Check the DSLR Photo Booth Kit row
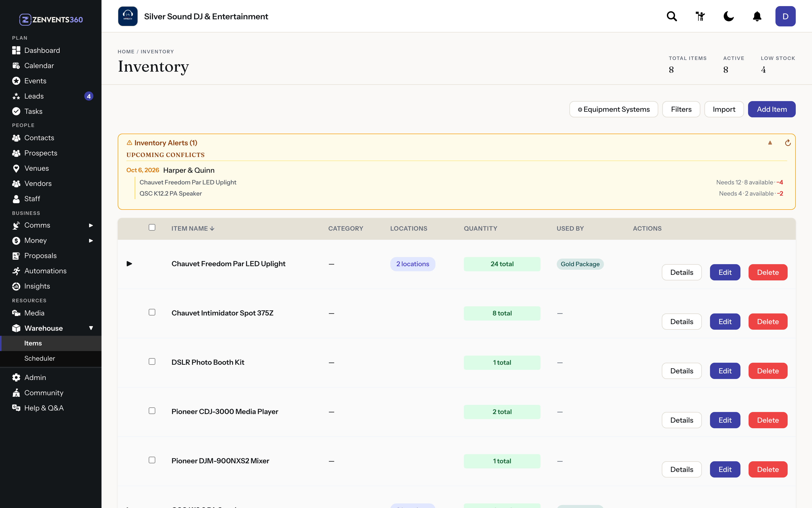Screen dimensions: 812x508 coord(152,361)
